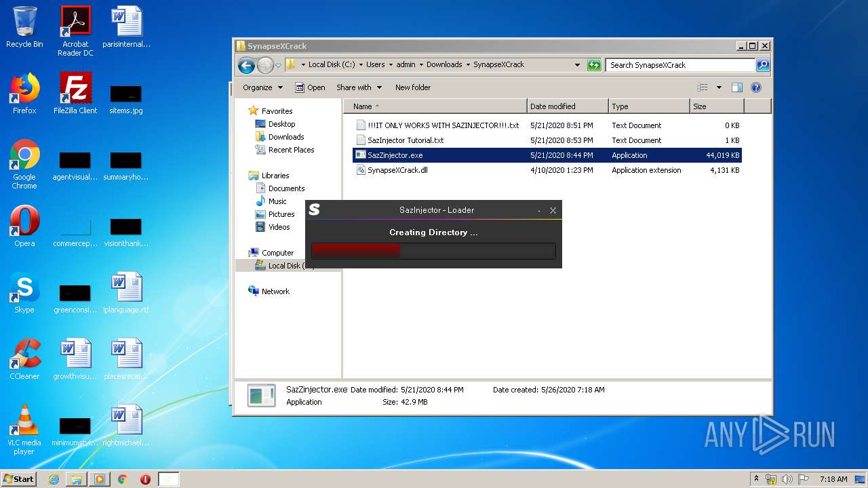Open Opera from the taskbar

coord(145,479)
